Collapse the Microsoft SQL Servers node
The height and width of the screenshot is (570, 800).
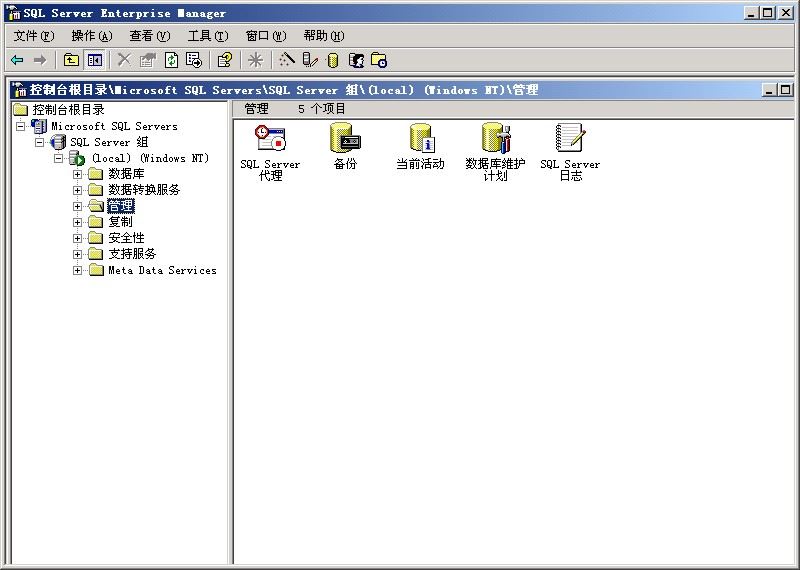click(x=20, y=126)
